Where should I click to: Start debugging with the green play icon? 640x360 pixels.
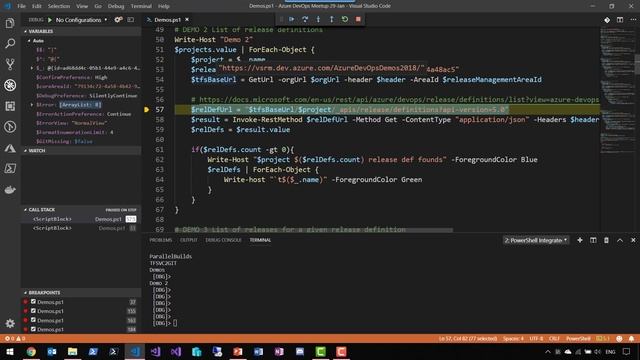[50, 20]
